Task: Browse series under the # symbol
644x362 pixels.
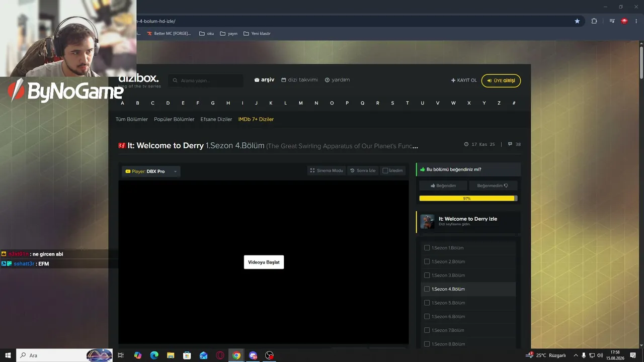Action: [514, 103]
